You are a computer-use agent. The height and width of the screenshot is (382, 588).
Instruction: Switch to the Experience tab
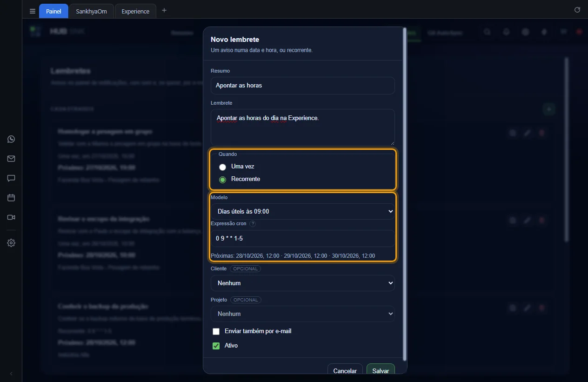tap(135, 11)
